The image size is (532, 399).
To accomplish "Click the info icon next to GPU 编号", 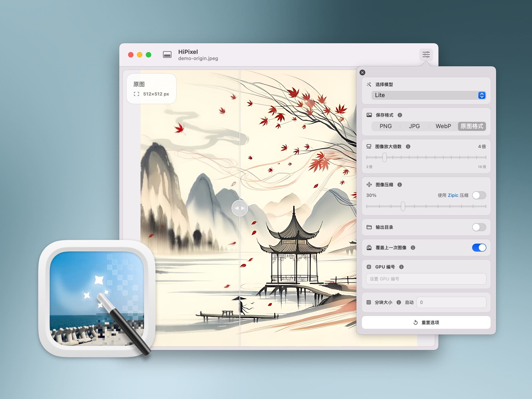I will tap(401, 267).
